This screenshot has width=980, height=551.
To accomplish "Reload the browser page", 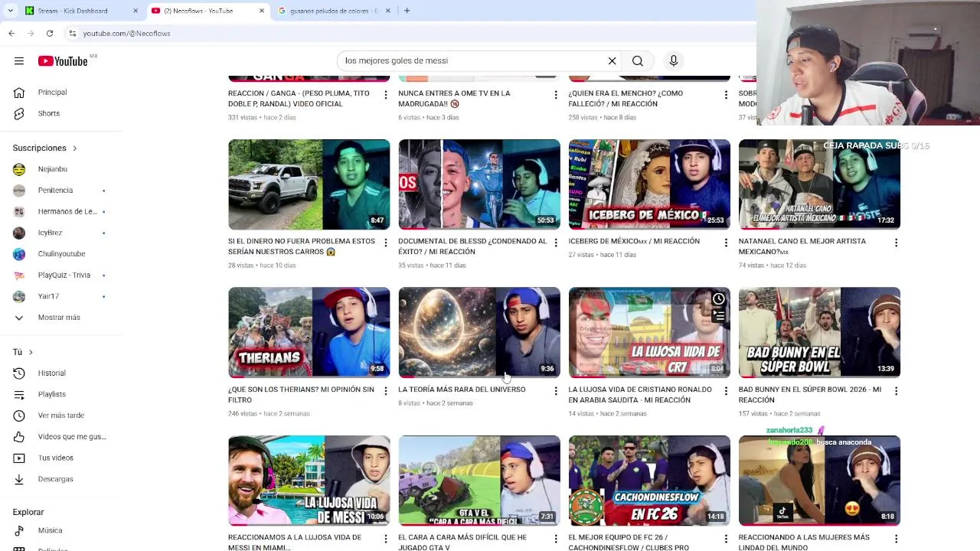I will (x=50, y=34).
